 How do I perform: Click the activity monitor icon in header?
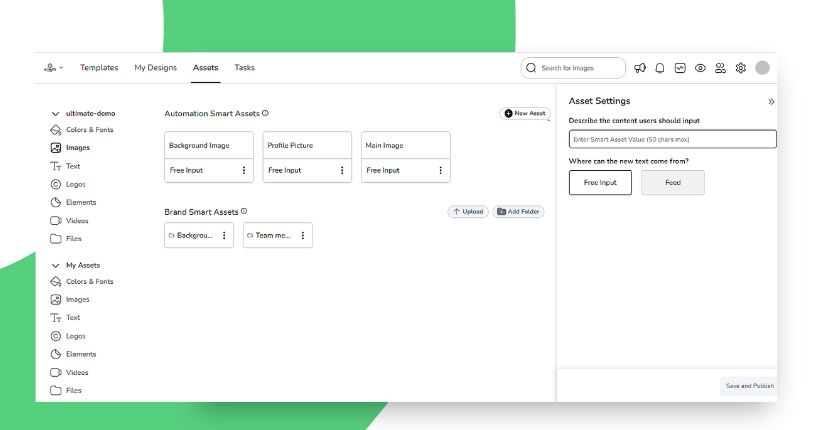[x=680, y=68]
